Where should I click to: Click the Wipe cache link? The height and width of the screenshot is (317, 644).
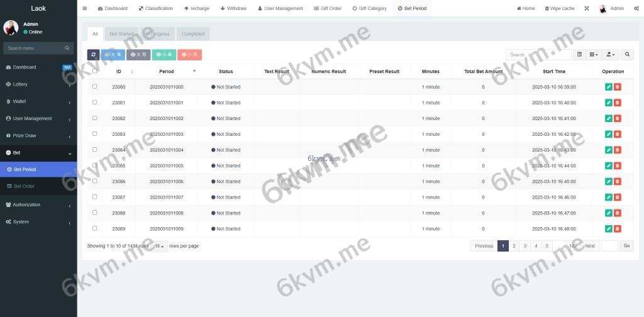click(559, 9)
